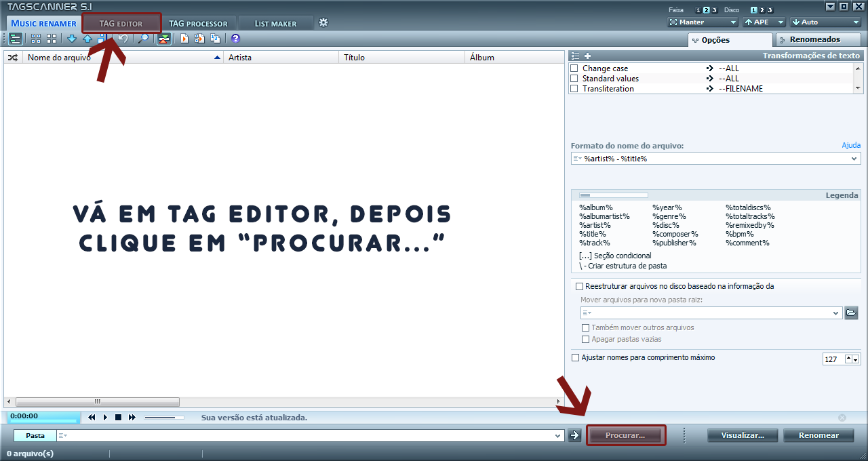Open help with the purple question mark
This screenshot has height=461, width=868.
235,39
